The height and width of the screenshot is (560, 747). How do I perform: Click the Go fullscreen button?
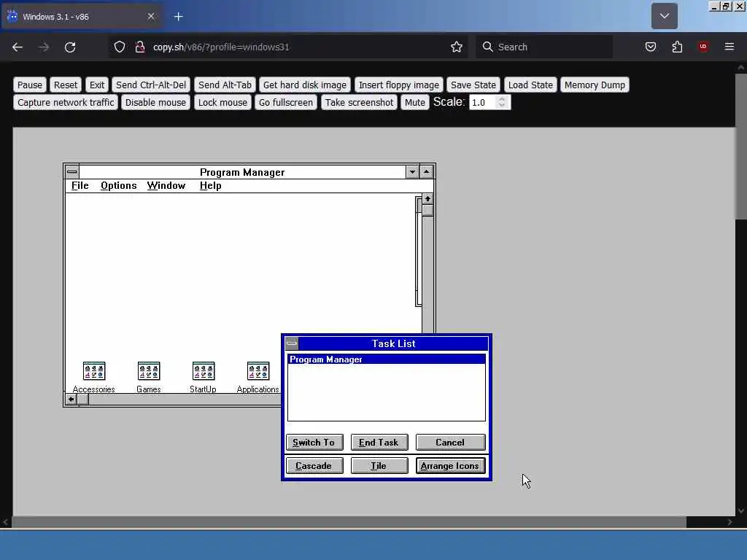pos(286,102)
